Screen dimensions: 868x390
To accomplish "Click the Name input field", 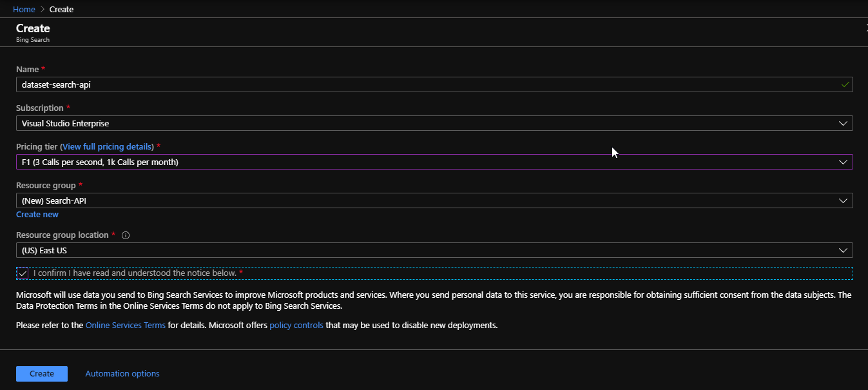I will tap(434, 84).
